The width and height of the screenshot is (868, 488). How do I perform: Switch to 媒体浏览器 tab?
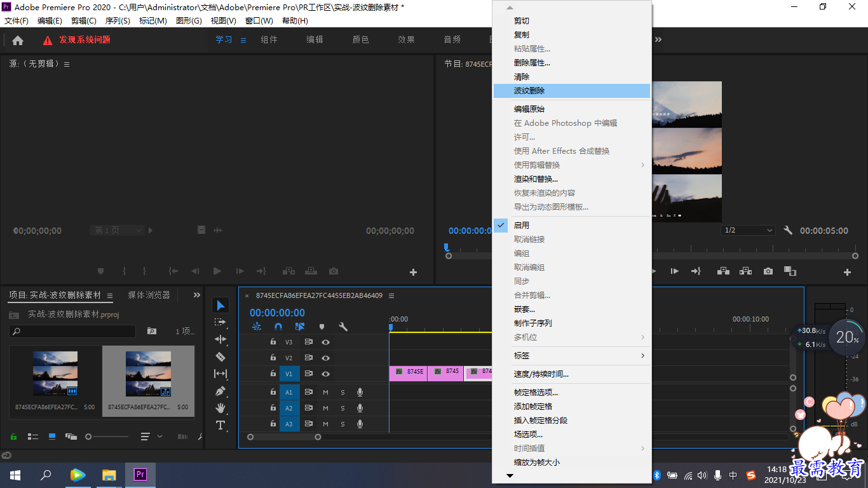149,295
